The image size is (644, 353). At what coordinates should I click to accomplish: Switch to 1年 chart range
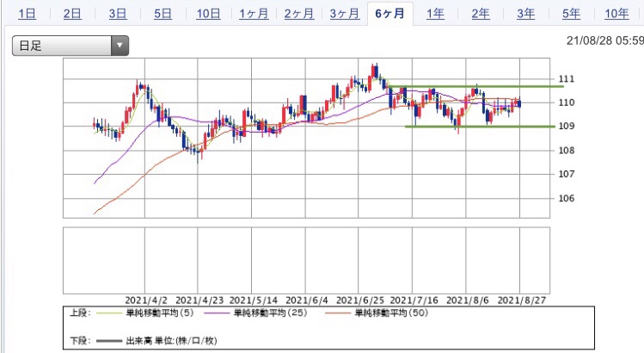pos(435,14)
